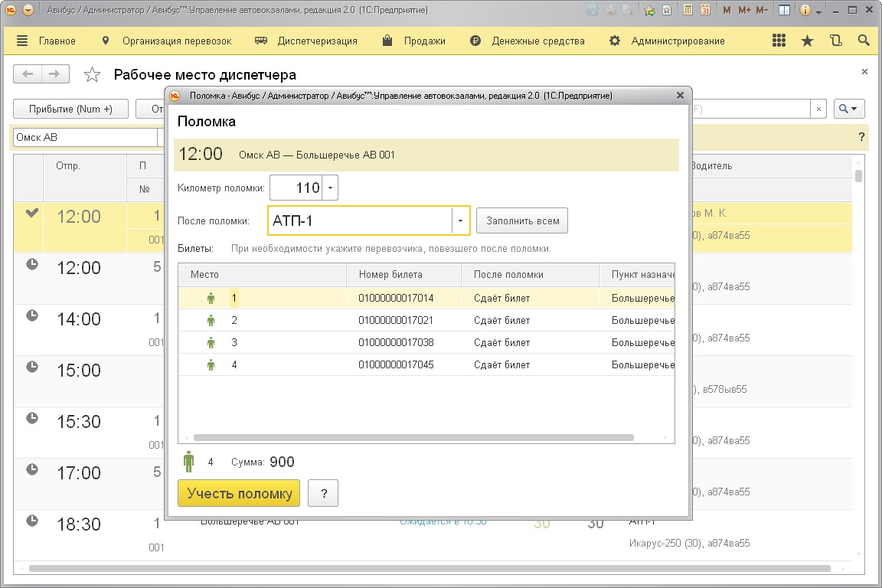Select ticket row 01000000017038

pos(396,342)
